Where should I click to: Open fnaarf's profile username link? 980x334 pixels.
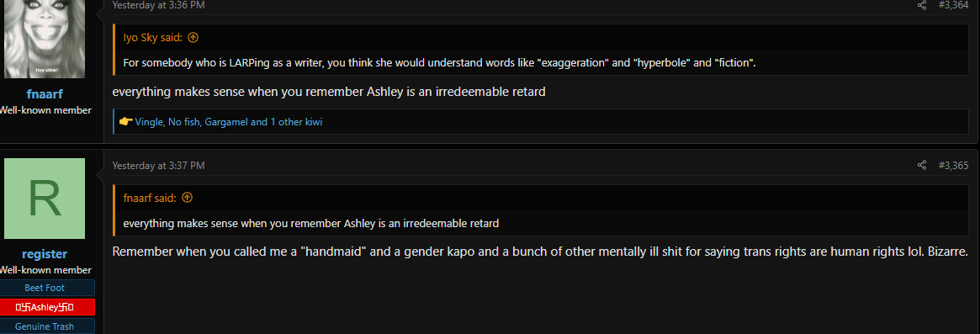tap(45, 94)
